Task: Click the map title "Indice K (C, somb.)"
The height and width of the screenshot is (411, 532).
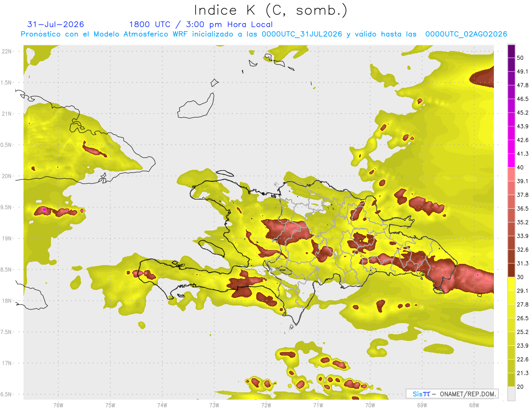Action: [270, 10]
